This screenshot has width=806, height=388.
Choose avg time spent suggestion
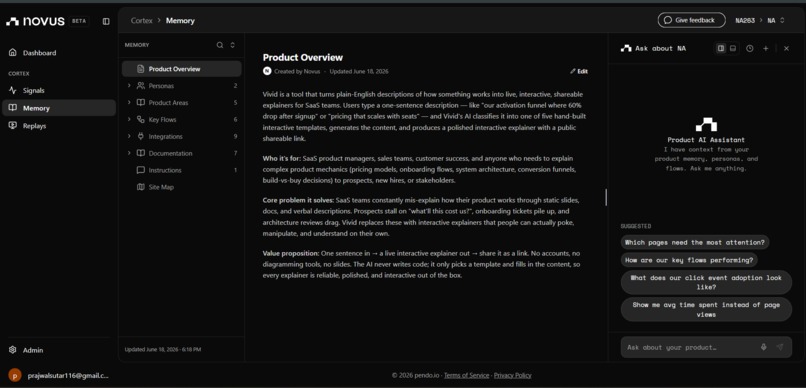click(x=706, y=309)
